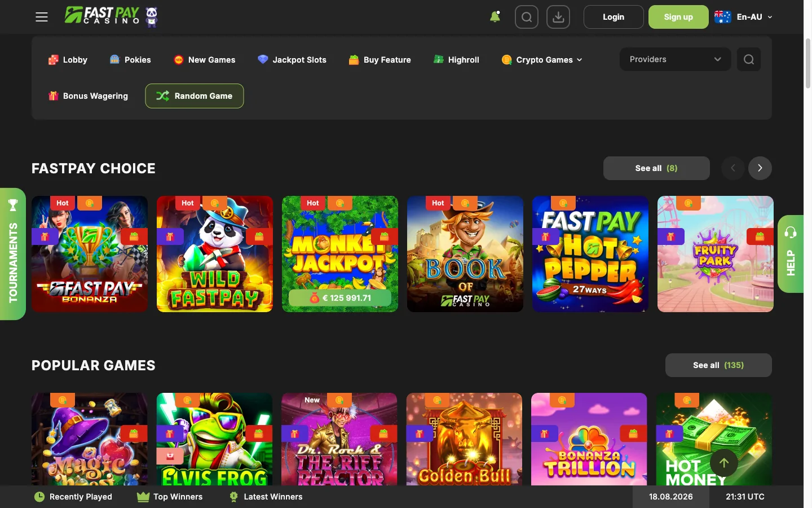Open the hamburger navigation menu

pyautogui.click(x=42, y=17)
